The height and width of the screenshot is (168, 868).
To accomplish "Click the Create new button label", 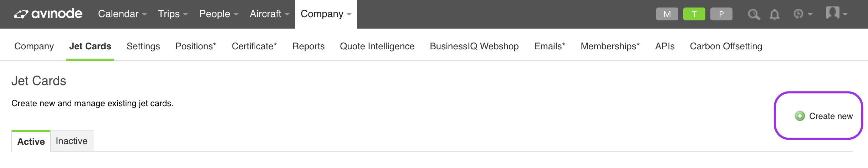I will tap(831, 116).
